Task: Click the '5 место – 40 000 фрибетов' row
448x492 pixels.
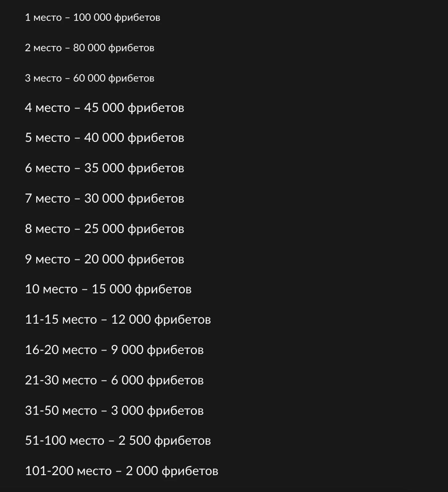Action: (x=104, y=138)
